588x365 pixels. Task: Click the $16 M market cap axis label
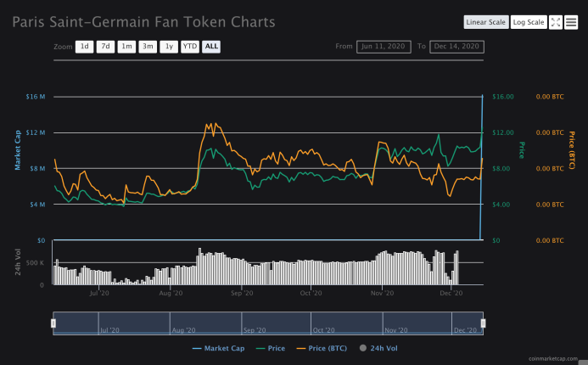(36, 97)
